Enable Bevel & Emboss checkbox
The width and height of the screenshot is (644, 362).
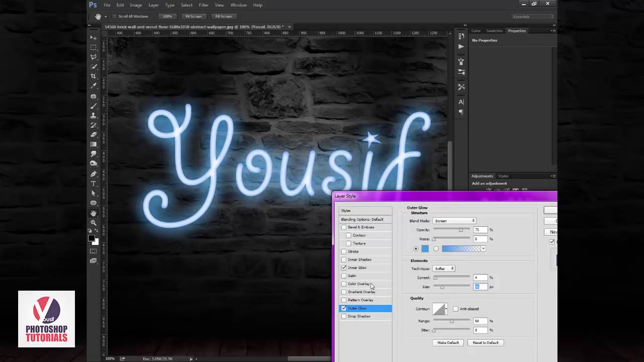(x=344, y=227)
